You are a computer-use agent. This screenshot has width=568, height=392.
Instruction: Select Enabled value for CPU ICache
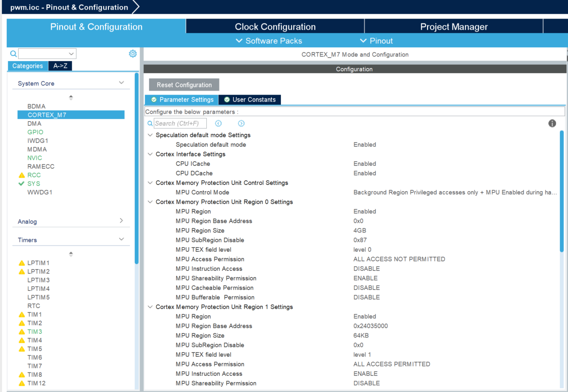(x=364, y=163)
